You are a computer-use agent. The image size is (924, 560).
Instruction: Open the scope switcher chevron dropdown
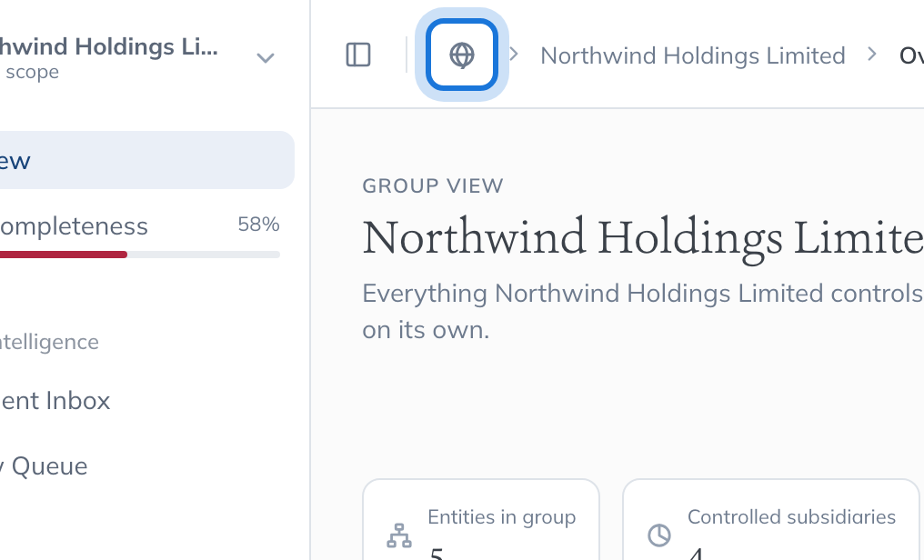(x=266, y=57)
